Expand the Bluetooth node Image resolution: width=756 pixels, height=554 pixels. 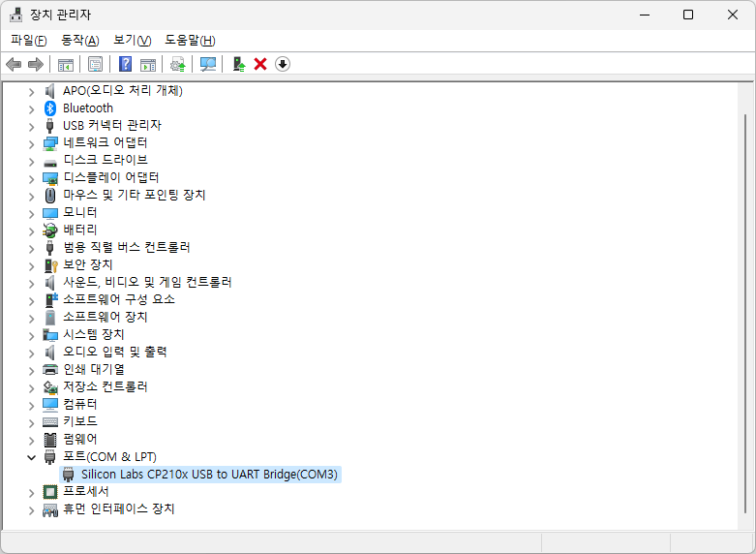31,109
